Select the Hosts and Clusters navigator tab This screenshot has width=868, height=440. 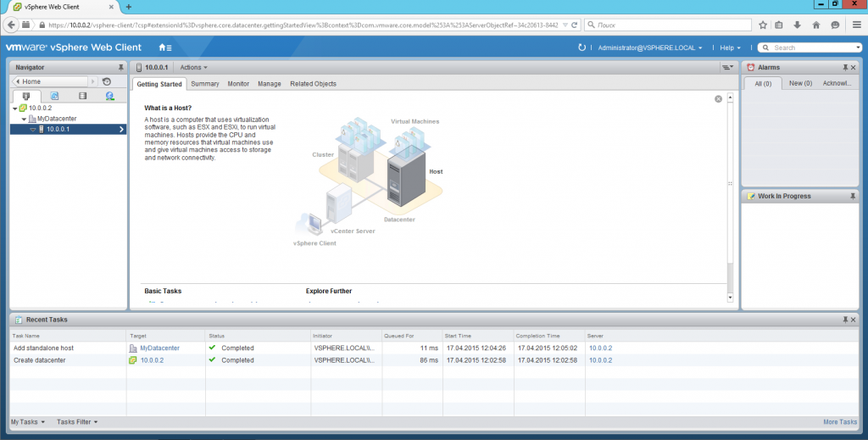(x=26, y=96)
